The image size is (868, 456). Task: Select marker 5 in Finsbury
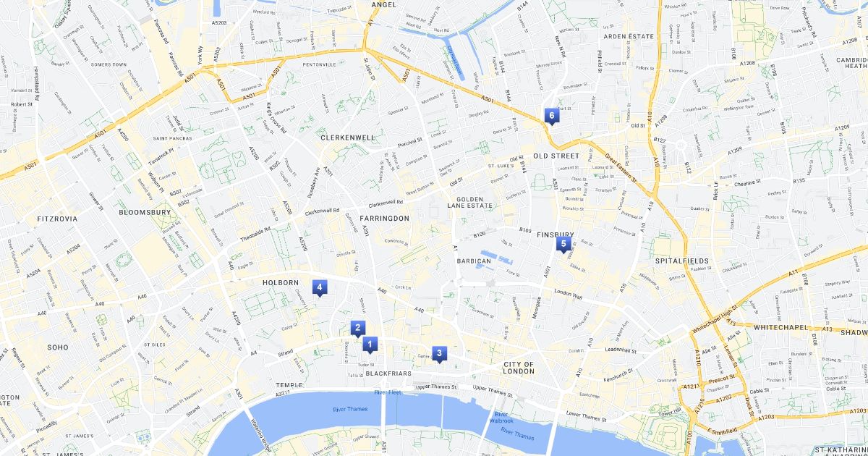click(x=563, y=245)
